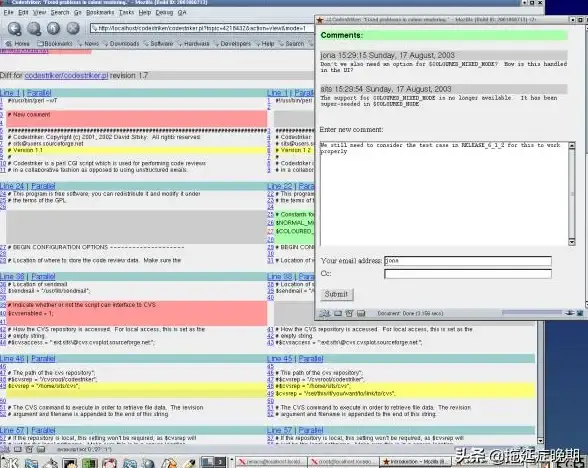588x468 pixels.
Task: Open Mail icon in main window status bar
Action: coord(18,449)
